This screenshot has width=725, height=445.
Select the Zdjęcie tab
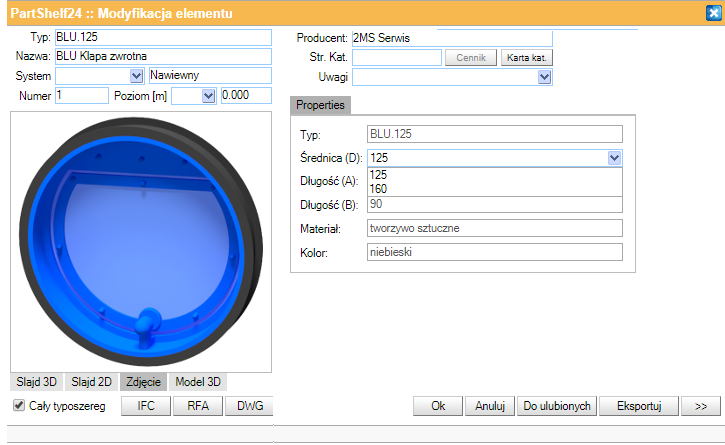[143, 381]
